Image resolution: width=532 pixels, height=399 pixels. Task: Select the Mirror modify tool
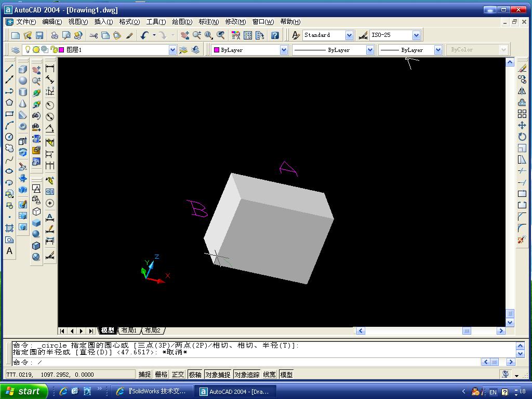522,91
